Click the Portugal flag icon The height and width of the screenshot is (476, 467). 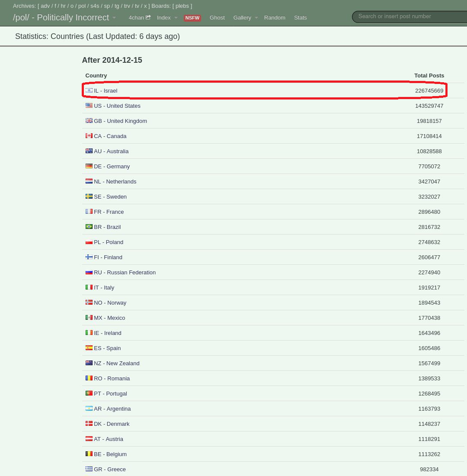click(89, 393)
